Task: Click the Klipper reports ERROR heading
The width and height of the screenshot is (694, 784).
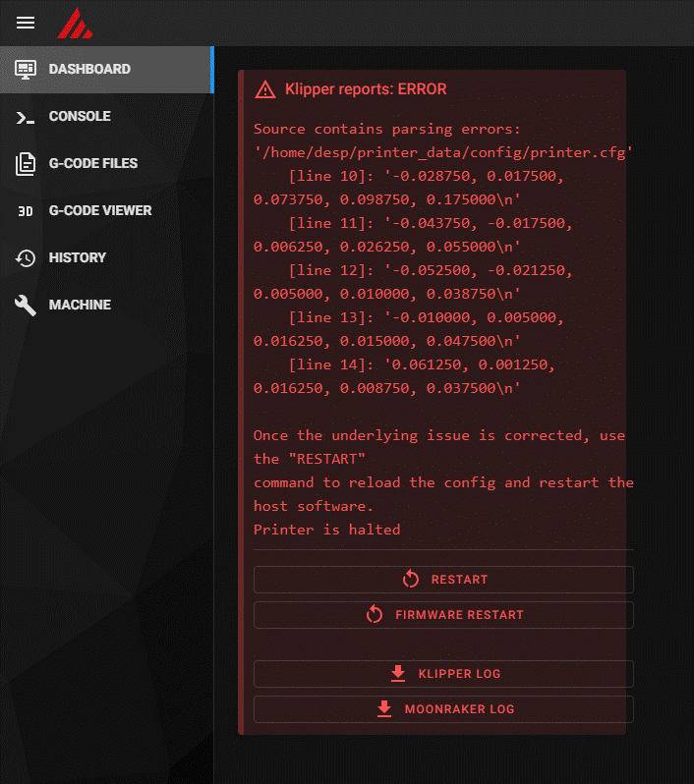Action: 366,89
